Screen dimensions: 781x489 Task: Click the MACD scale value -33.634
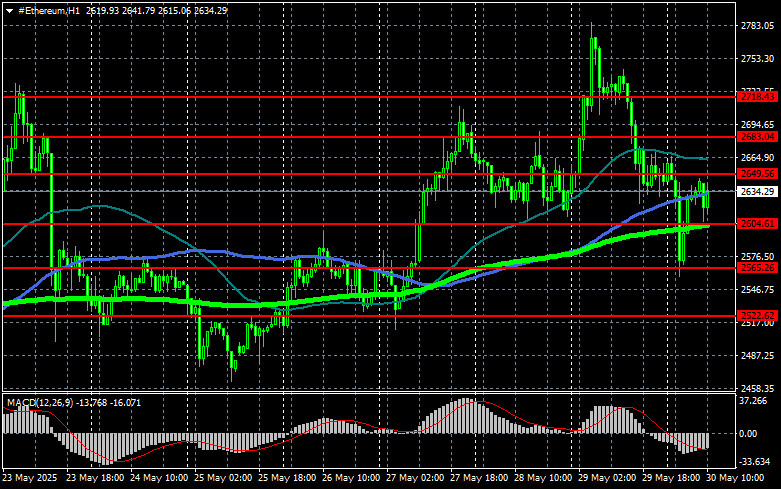click(x=755, y=462)
